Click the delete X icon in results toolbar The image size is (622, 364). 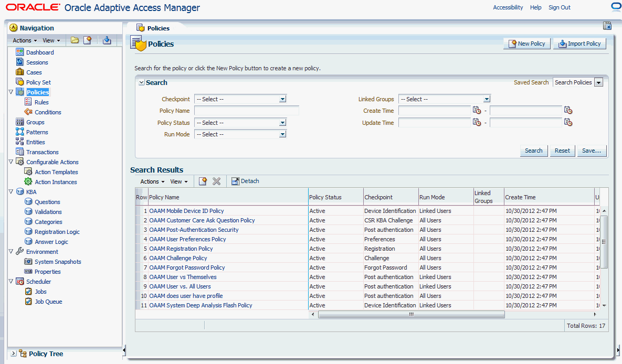(x=216, y=181)
